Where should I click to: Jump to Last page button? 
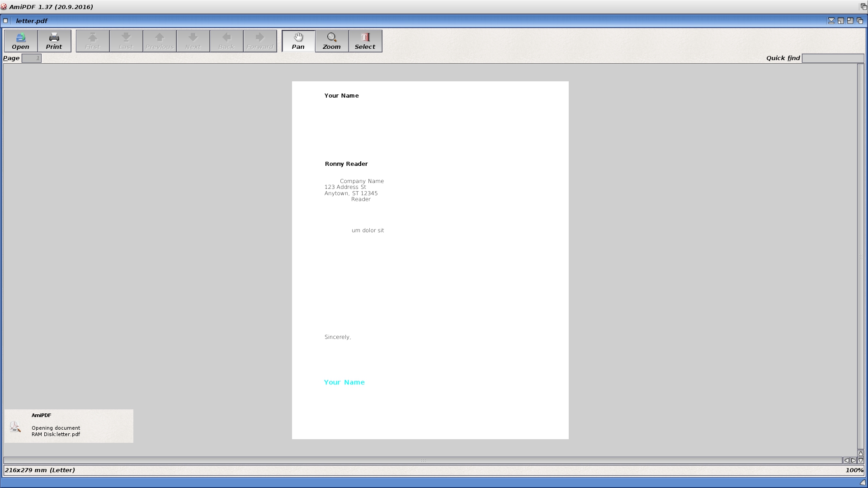(x=126, y=41)
